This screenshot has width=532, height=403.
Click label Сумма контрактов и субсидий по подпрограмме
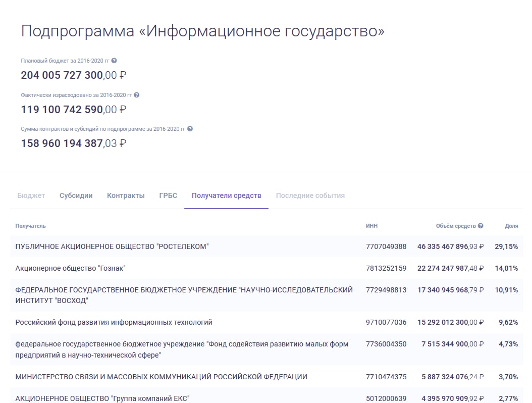point(103,129)
